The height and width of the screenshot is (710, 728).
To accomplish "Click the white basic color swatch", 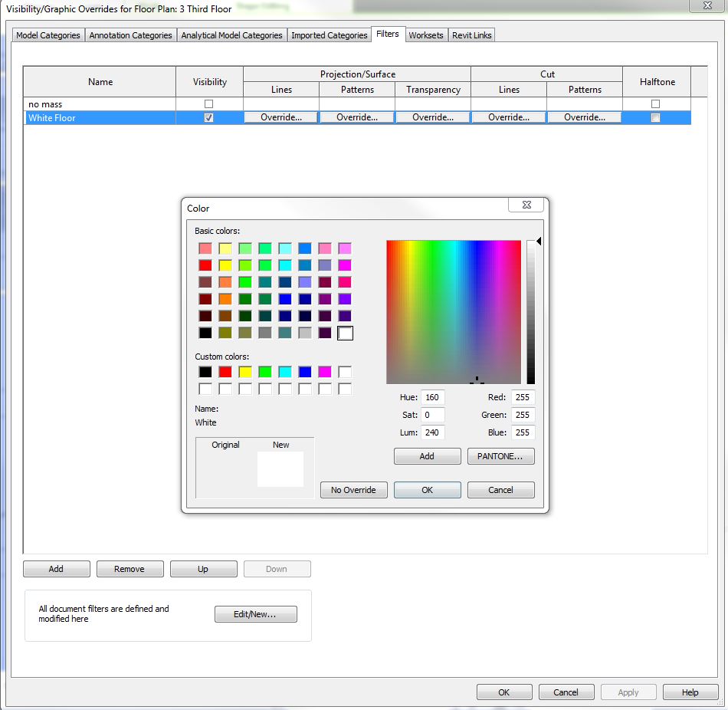I will pyautogui.click(x=345, y=333).
